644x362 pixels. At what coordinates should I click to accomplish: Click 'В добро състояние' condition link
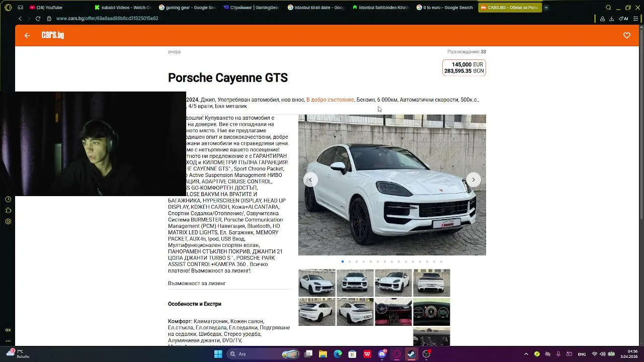click(330, 100)
